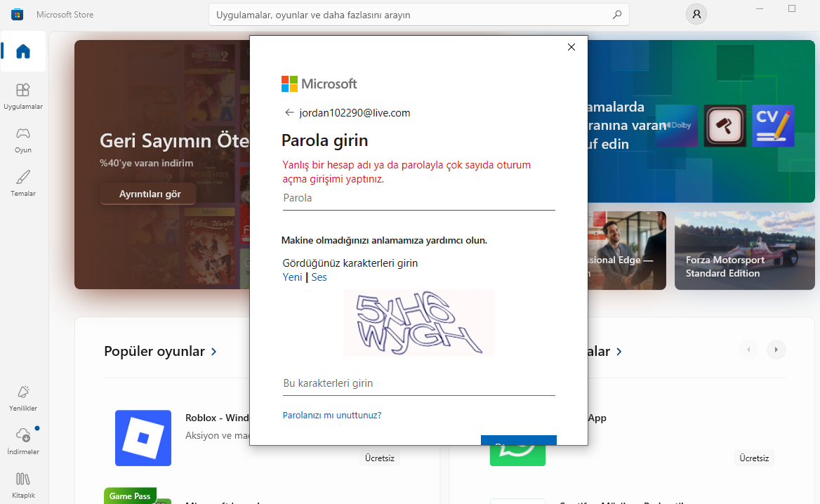Click the Ücretsiz button beside the WhatsApp entry
This screenshot has height=504, width=820.
point(754,458)
